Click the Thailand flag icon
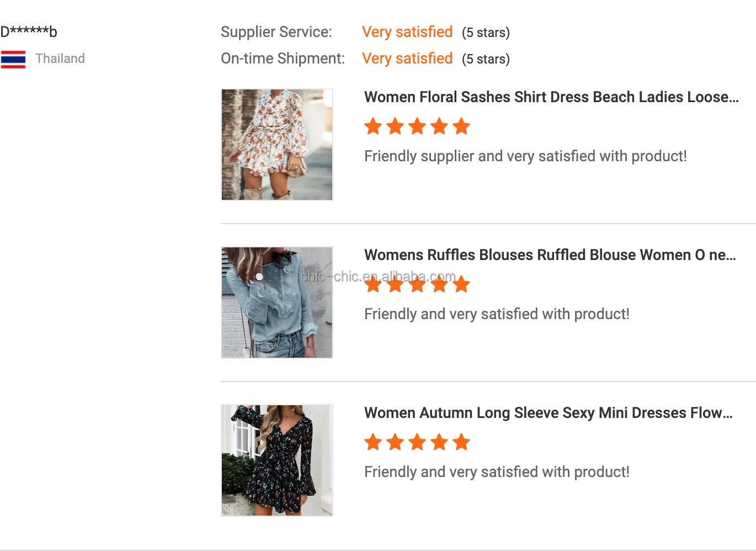The height and width of the screenshot is (551, 756). point(13,59)
